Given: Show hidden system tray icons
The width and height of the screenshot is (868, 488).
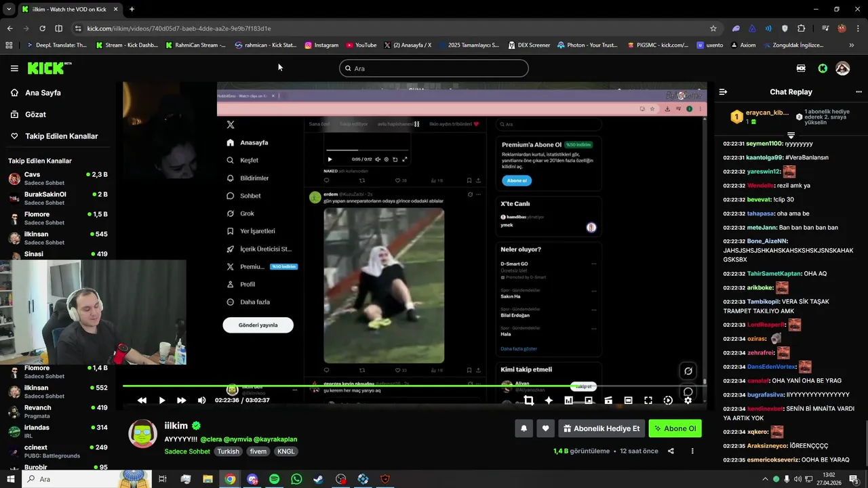Looking at the screenshot, I should click(766, 479).
